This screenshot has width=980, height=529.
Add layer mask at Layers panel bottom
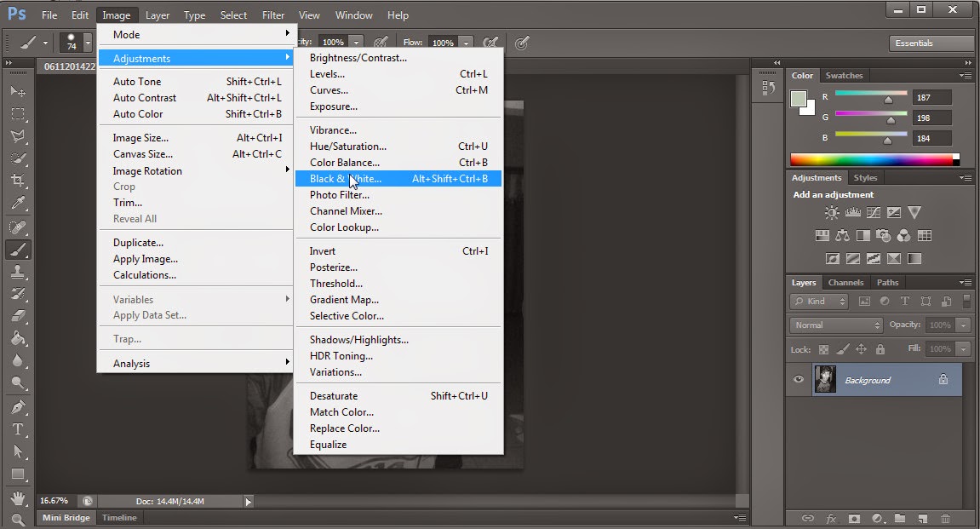pos(854,519)
